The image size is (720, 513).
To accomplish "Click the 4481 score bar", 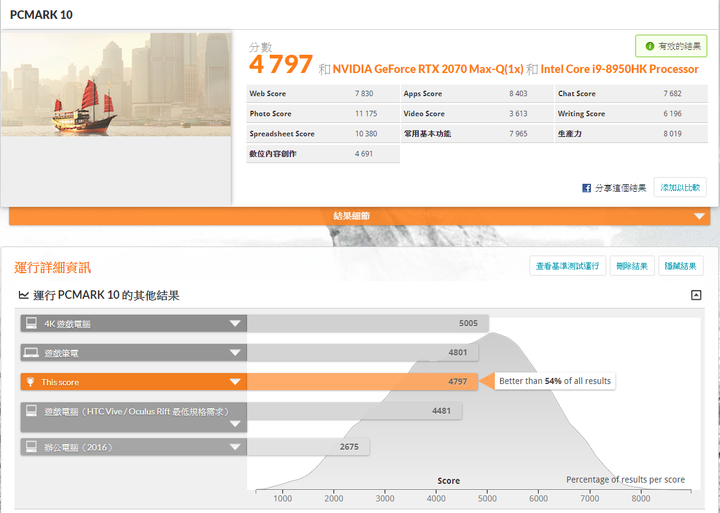I will (x=354, y=411).
